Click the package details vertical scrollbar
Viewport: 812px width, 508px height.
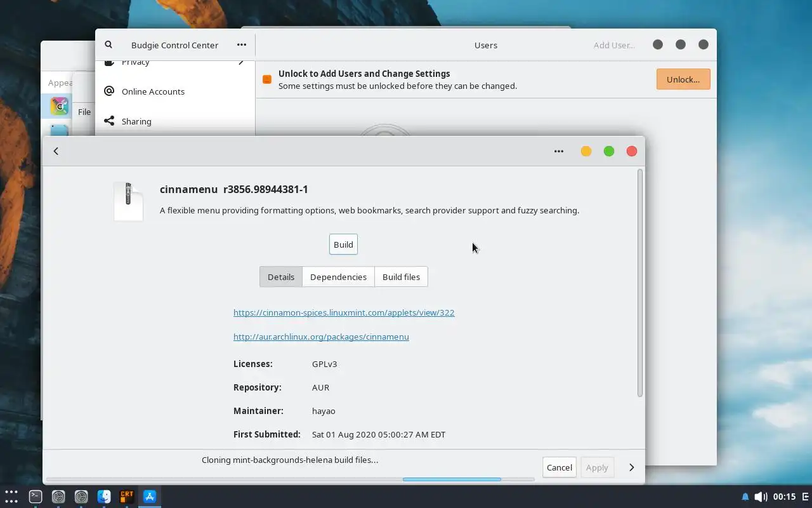pos(639,283)
